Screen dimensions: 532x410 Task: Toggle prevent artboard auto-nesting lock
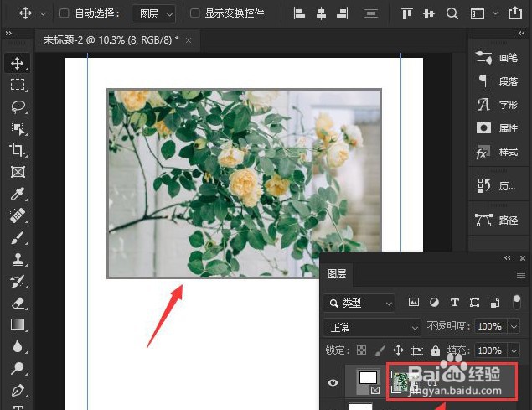417,350
